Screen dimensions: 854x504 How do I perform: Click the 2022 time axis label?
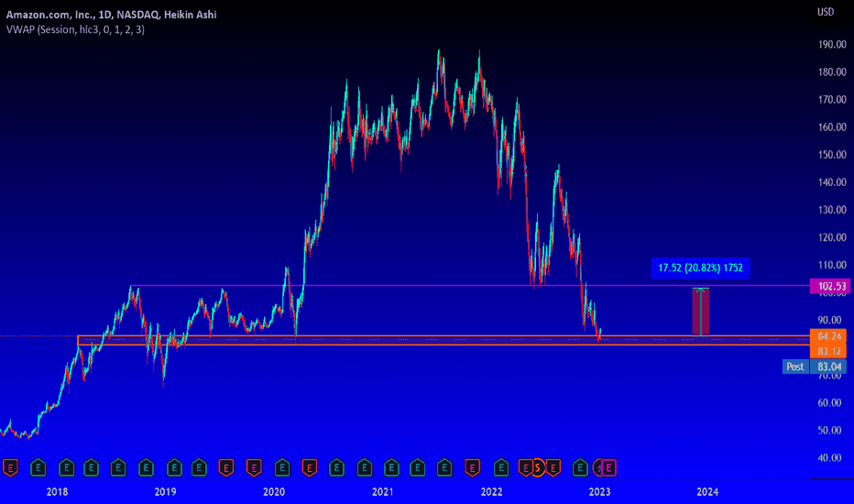(x=491, y=492)
